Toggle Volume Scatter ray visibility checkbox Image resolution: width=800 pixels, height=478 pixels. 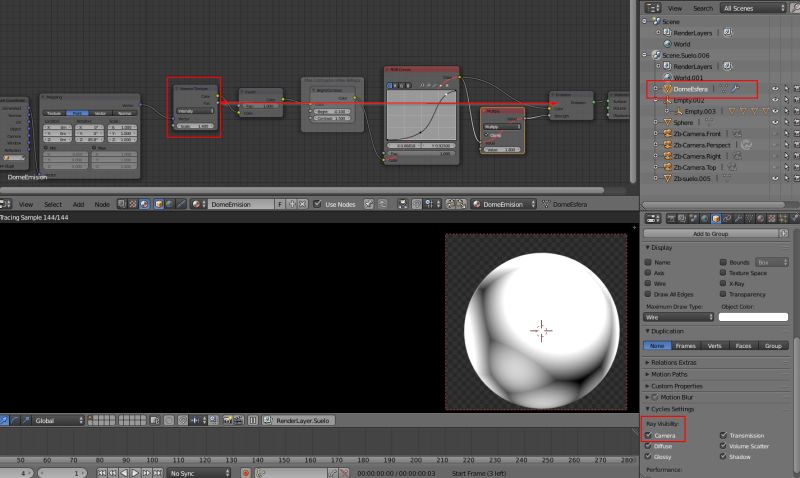(x=723, y=446)
